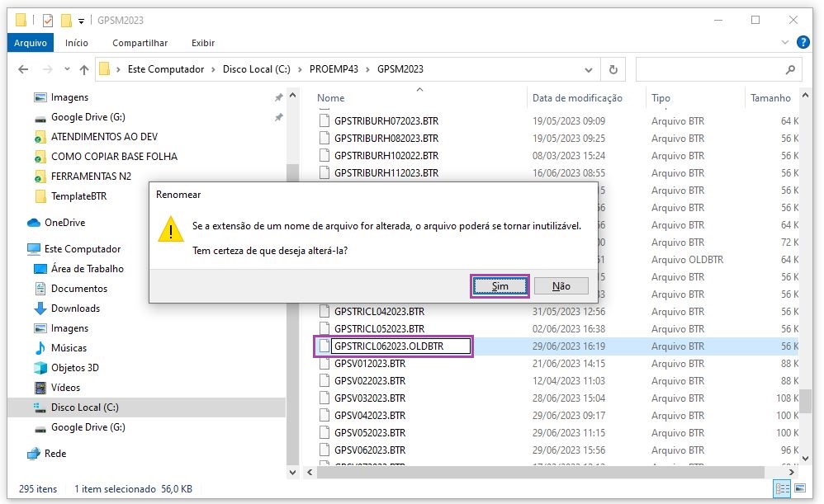Go up one folder level
The width and height of the screenshot is (824, 504).
(84, 69)
